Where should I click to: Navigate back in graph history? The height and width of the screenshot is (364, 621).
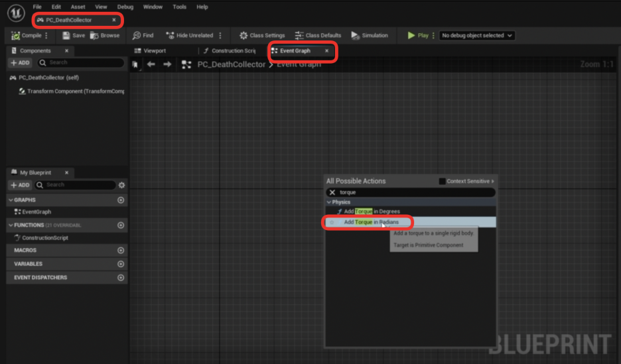coord(151,64)
